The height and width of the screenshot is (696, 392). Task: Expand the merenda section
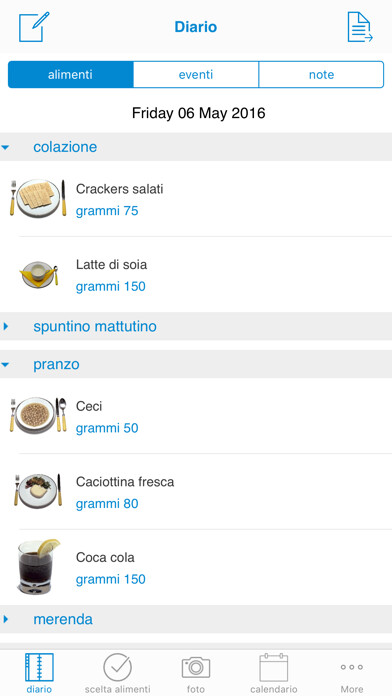196,619
